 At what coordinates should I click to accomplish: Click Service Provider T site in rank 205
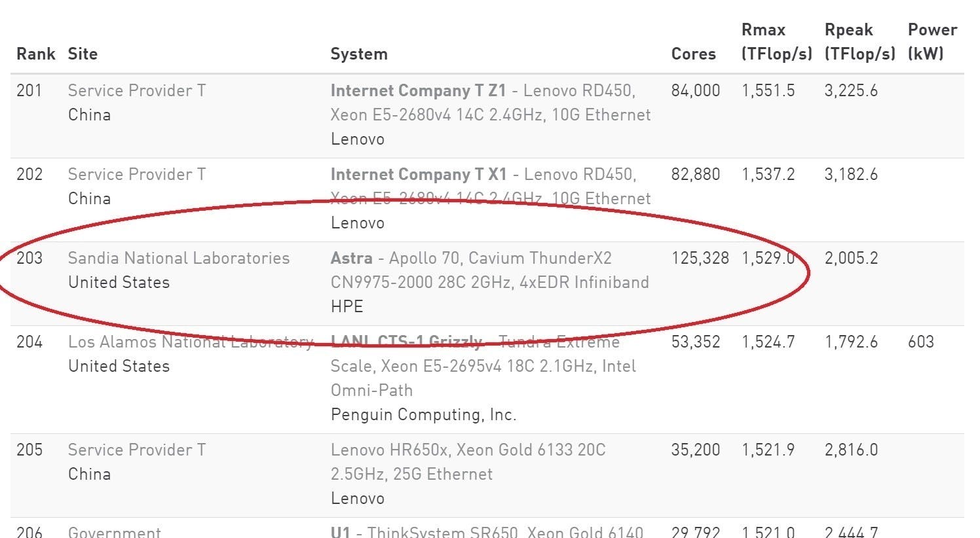pos(137,450)
